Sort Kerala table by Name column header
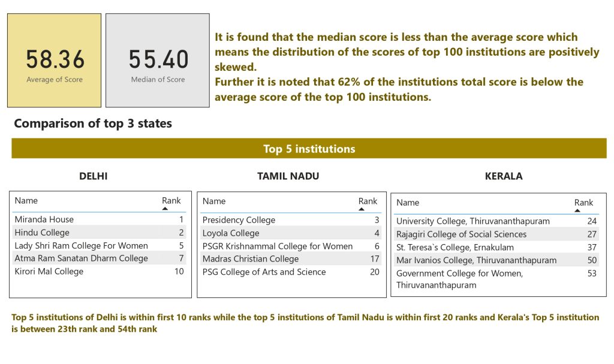 tap(408, 203)
